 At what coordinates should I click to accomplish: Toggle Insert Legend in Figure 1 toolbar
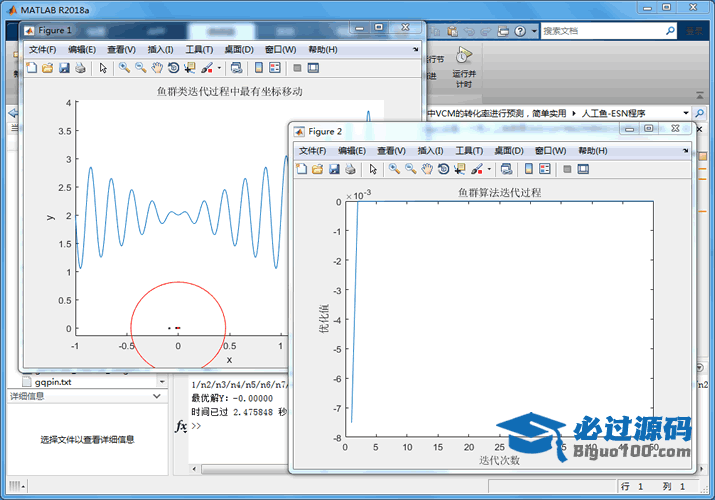(276, 68)
